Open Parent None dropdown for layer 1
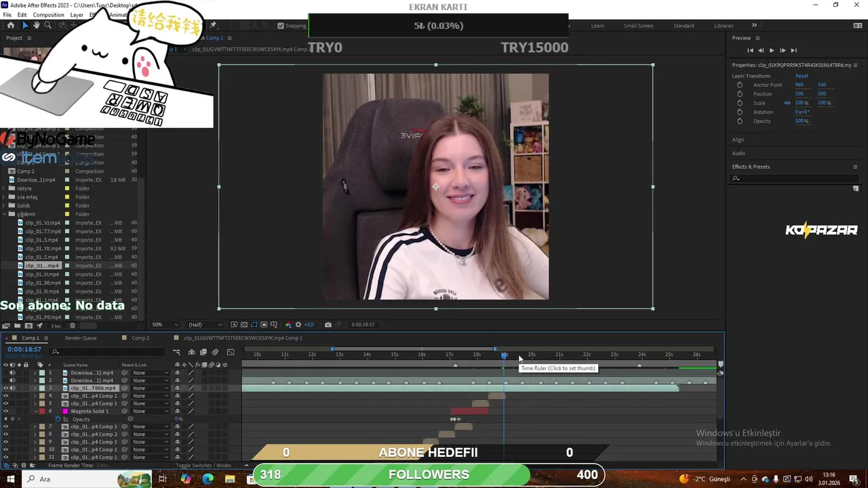The image size is (868, 488). coord(151,373)
